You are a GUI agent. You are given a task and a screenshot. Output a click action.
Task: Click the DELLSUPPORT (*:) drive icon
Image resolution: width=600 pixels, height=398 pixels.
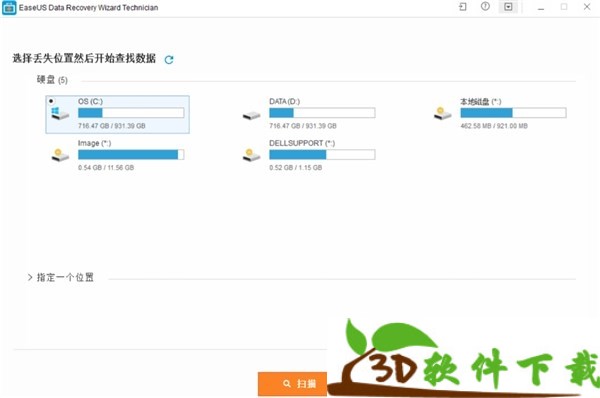[x=251, y=155]
